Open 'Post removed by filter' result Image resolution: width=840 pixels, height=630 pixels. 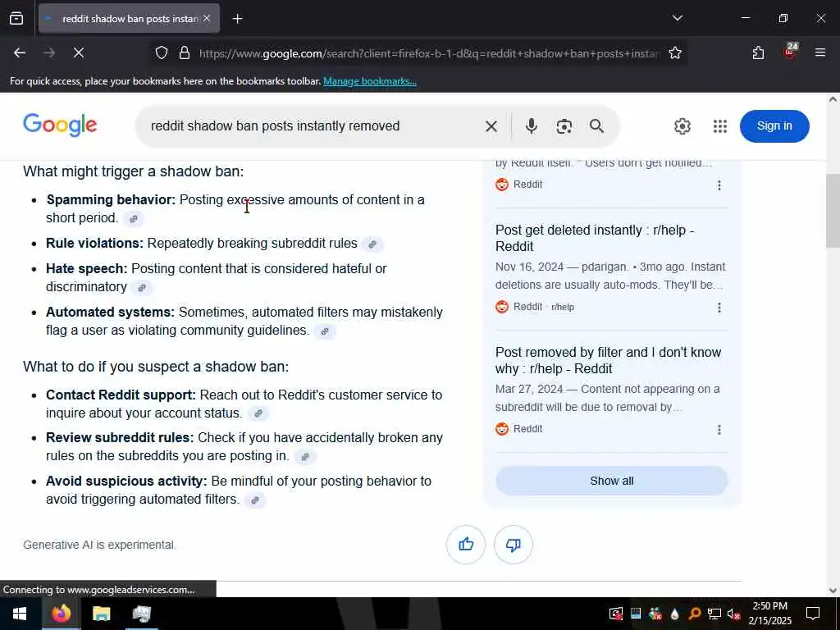tap(608, 361)
